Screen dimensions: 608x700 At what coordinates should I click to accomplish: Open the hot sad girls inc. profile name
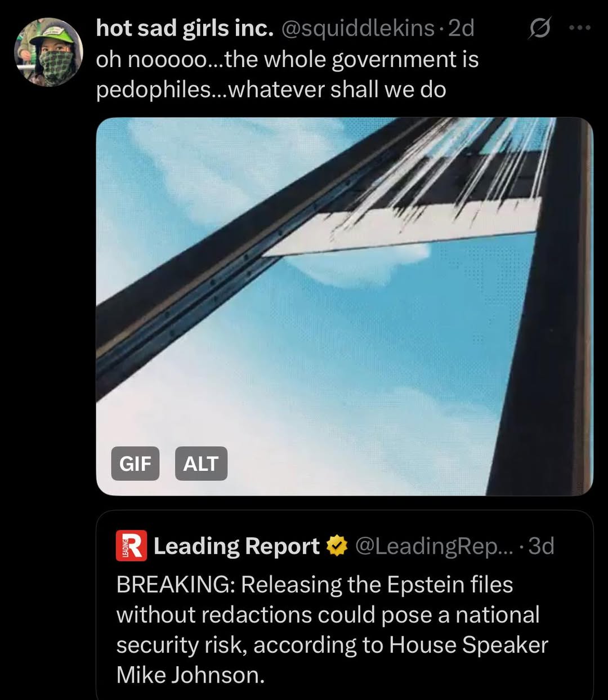pyautogui.click(x=185, y=28)
